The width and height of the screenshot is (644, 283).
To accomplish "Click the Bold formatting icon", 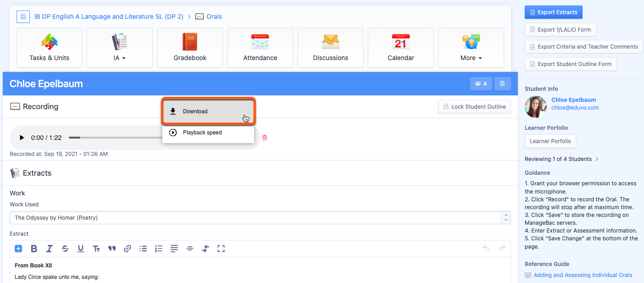I will 34,249.
